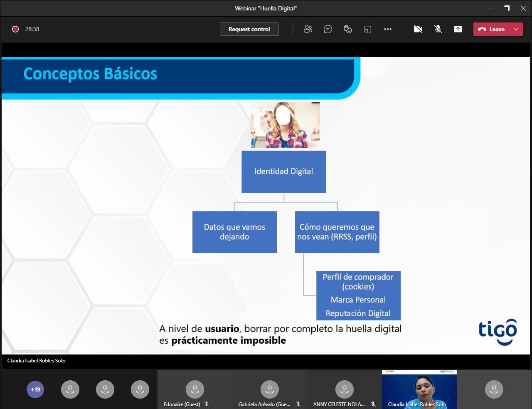This screenshot has height=409, width=532.
Task: Unmute the microphone
Action: (x=438, y=29)
